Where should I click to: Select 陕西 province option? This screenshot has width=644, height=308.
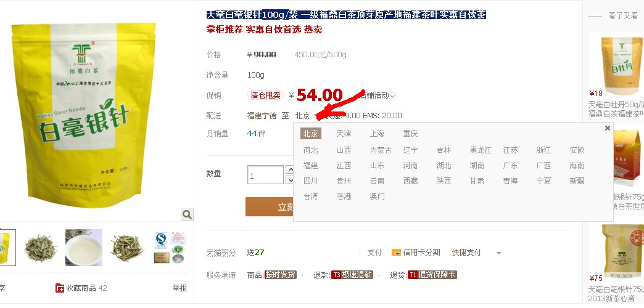point(444,180)
